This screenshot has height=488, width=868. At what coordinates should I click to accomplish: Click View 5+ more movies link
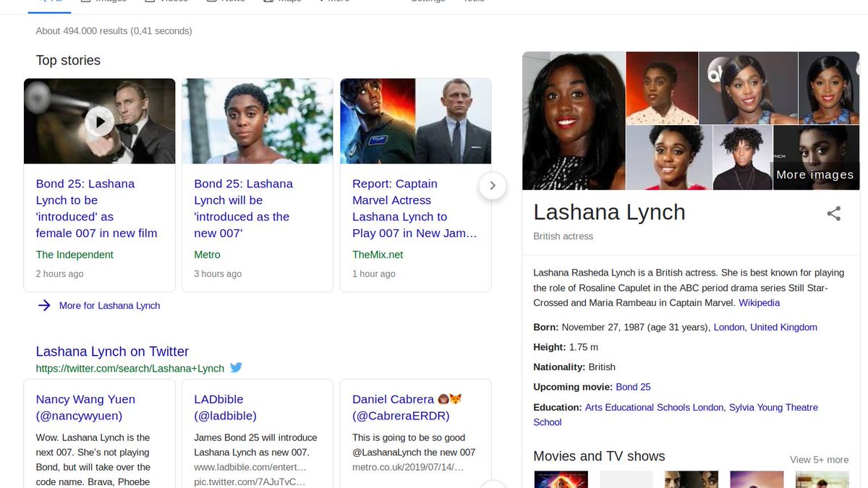819,460
